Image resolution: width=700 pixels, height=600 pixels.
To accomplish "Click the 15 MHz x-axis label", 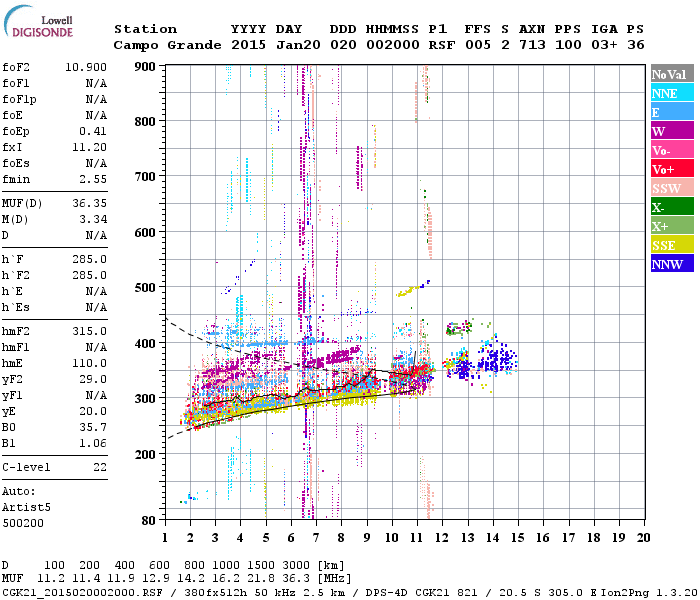I will (x=518, y=538).
